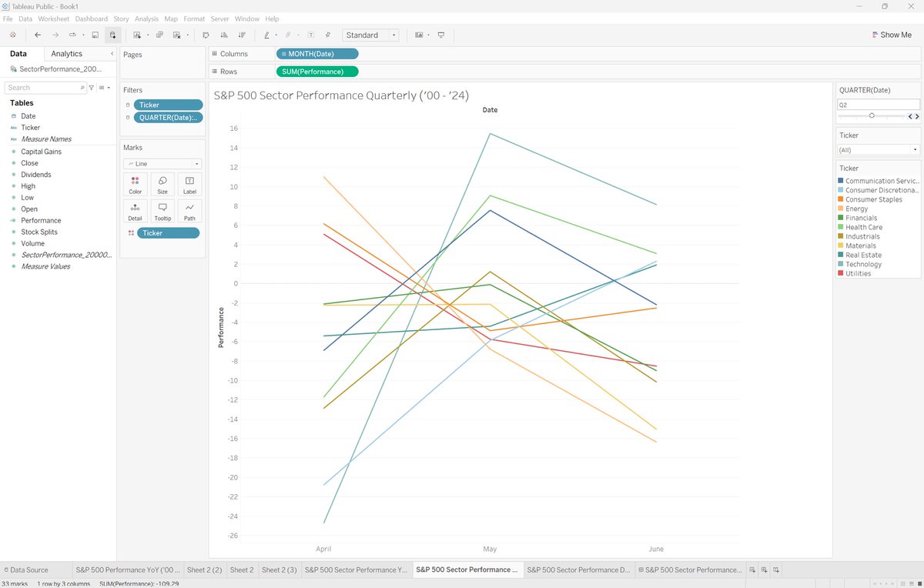Image resolution: width=924 pixels, height=588 pixels.
Task: Select the Utilities legend color swatch
Action: [841, 273]
